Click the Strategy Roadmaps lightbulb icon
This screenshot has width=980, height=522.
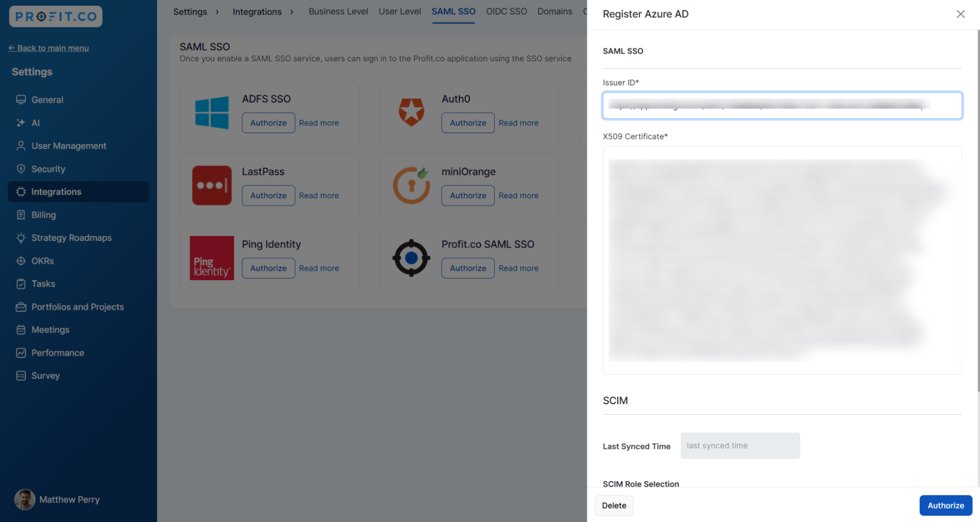21,238
